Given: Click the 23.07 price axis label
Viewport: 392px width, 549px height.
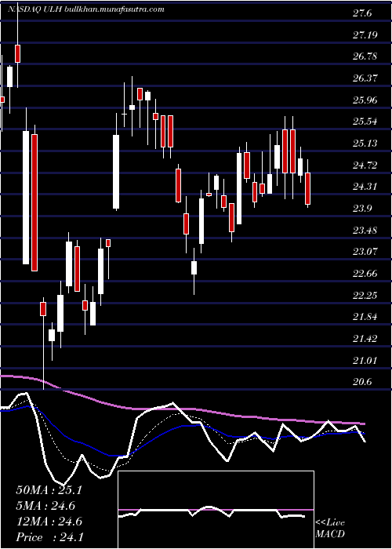Looking at the screenshot, I should tap(365, 252).
